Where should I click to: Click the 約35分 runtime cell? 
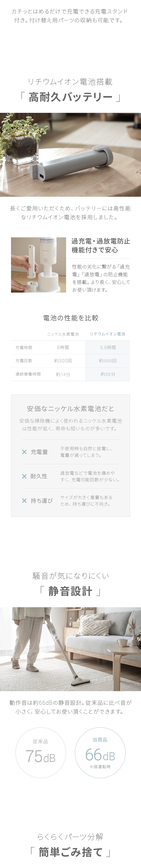108,374
